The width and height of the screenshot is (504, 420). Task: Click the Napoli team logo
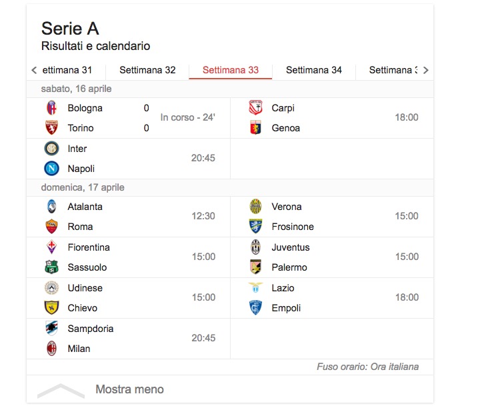(x=51, y=169)
